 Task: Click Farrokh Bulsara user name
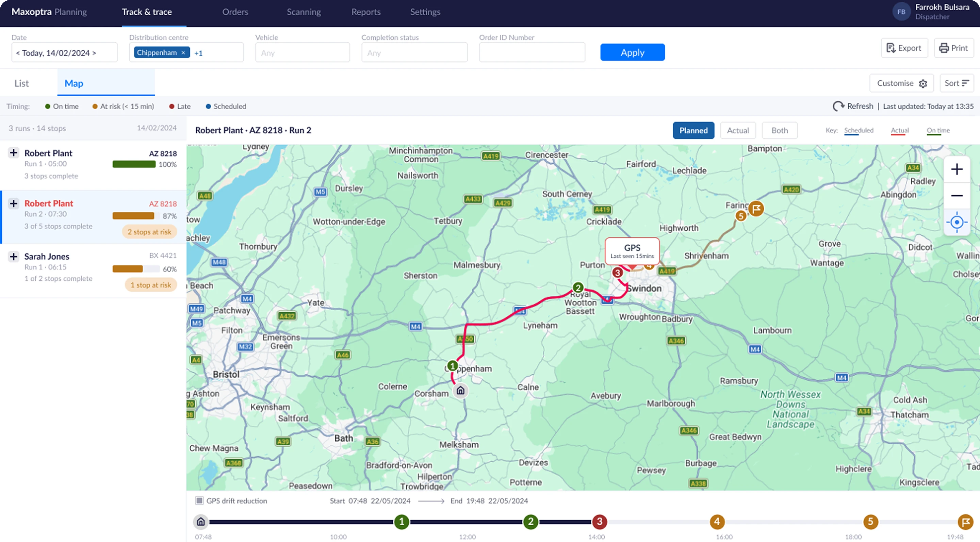click(x=942, y=7)
